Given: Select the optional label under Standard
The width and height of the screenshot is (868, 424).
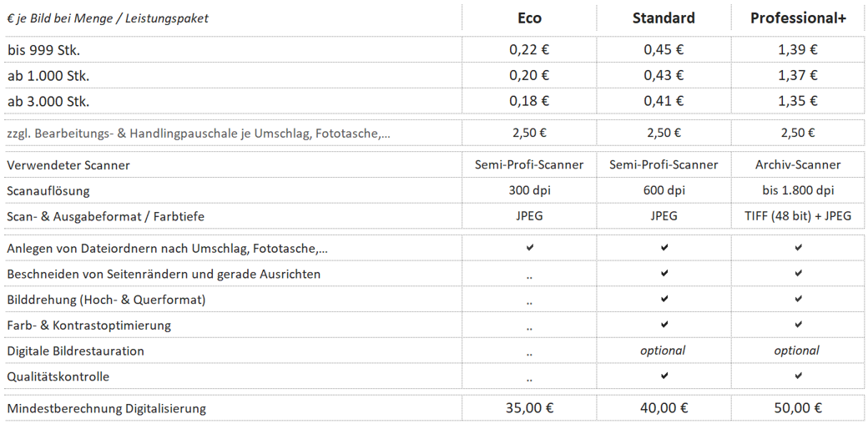Looking at the screenshot, I should tap(664, 351).
